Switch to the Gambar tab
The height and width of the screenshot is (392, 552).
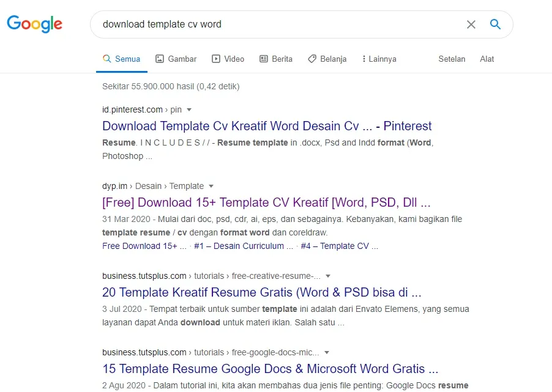tap(176, 59)
